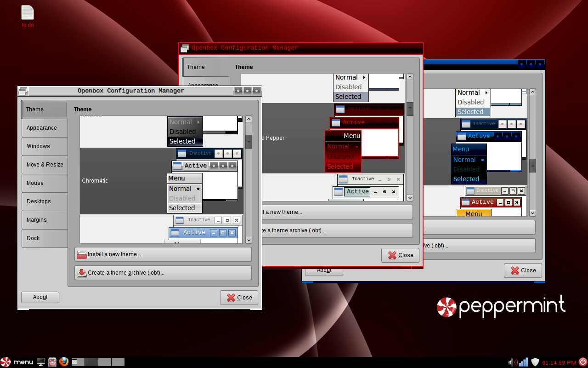
Task: Open the Mouse tab
Action: tap(45, 183)
